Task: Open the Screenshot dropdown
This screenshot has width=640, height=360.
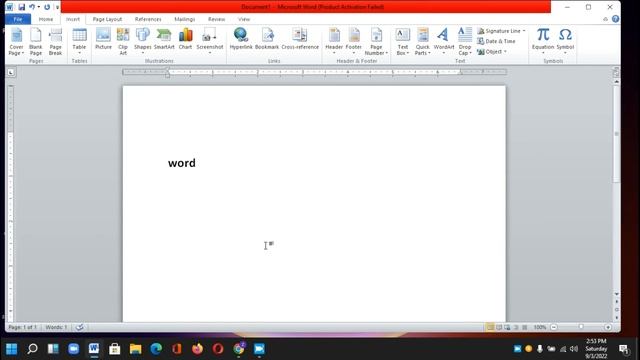Action: (x=210, y=41)
